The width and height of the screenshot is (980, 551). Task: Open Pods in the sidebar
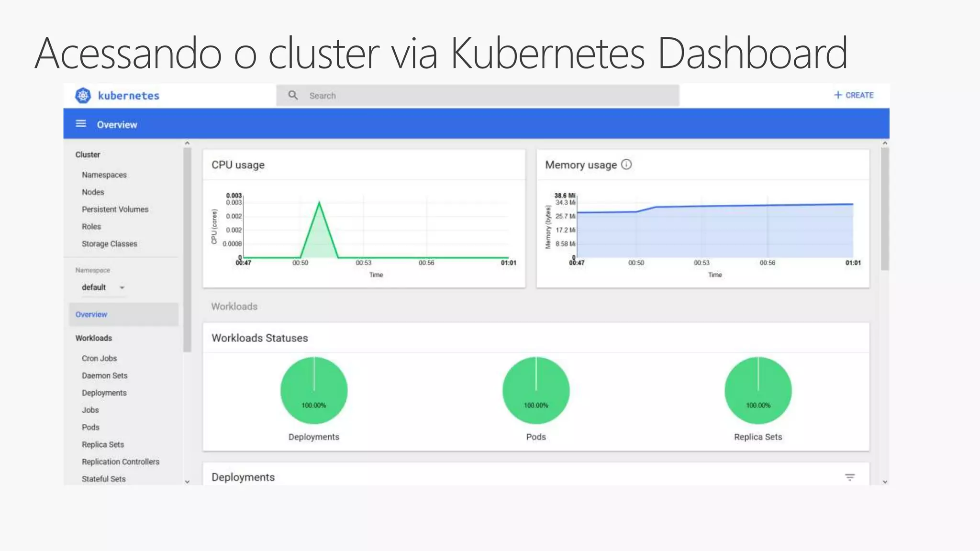pos(90,427)
